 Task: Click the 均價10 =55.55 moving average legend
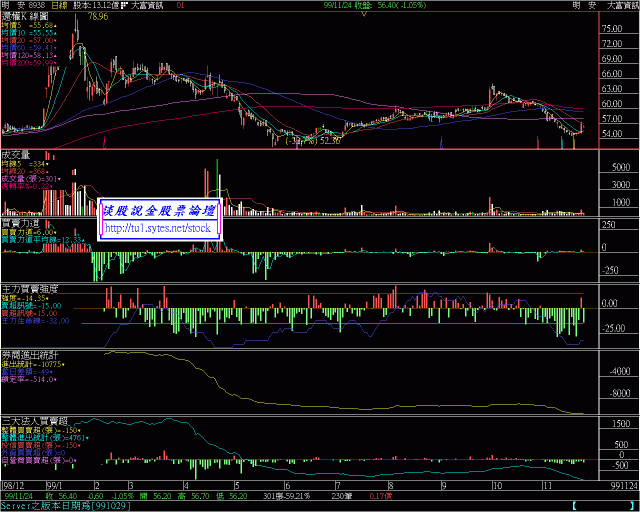click(x=29, y=33)
